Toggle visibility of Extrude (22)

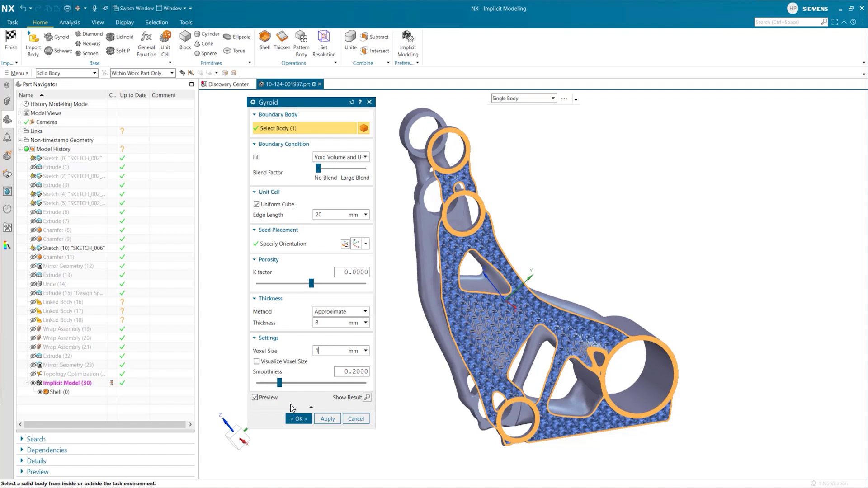point(33,356)
